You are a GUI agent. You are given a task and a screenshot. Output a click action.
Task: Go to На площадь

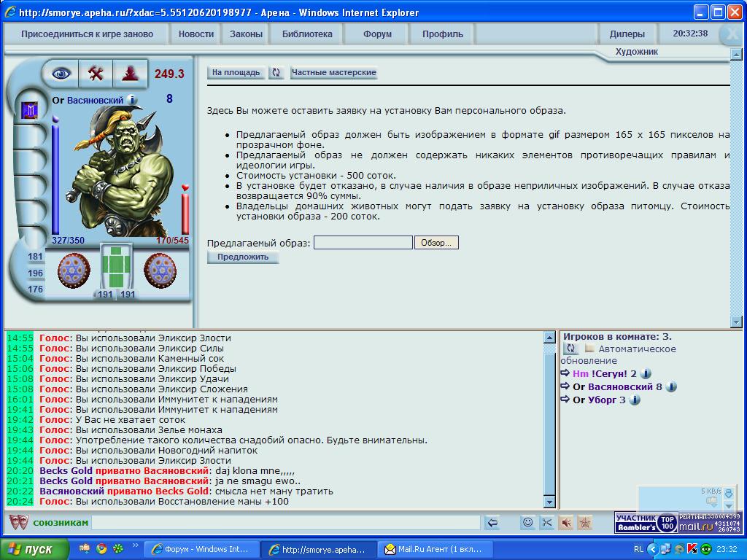[x=236, y=72]
